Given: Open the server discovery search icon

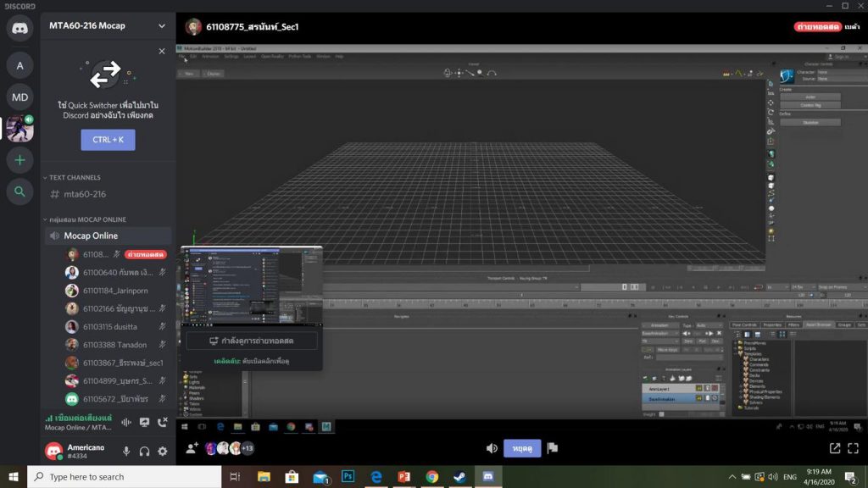Looking at the screenshot, I should pos(19,192).
